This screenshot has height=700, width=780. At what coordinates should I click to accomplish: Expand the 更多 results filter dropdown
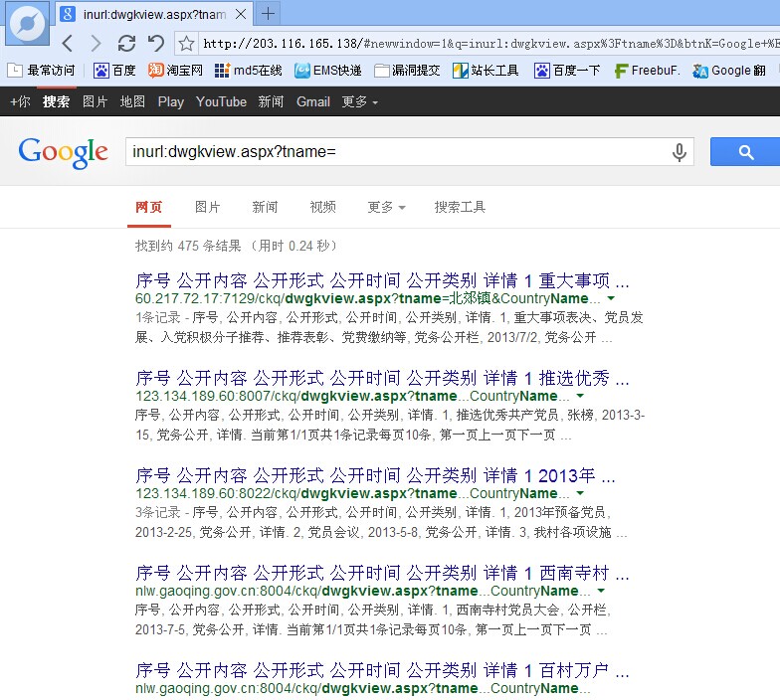click(x=386, y=207)
